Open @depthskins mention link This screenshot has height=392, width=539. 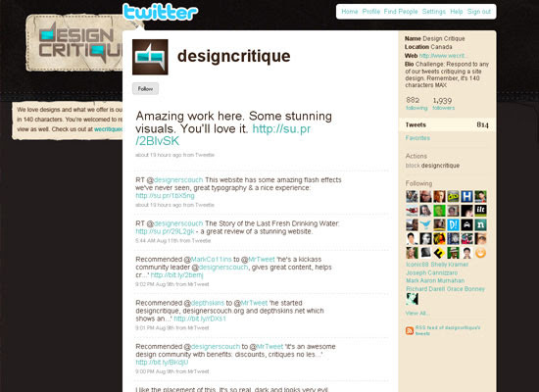(208, 303)
